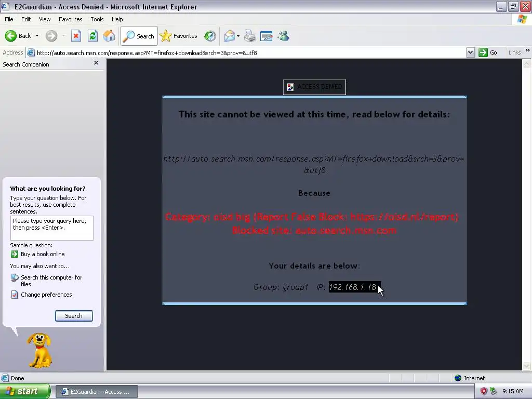Click the page scrollbar down arrow
Image resolution: width=532 pixels, height=399 pixels.
point(527,366)
